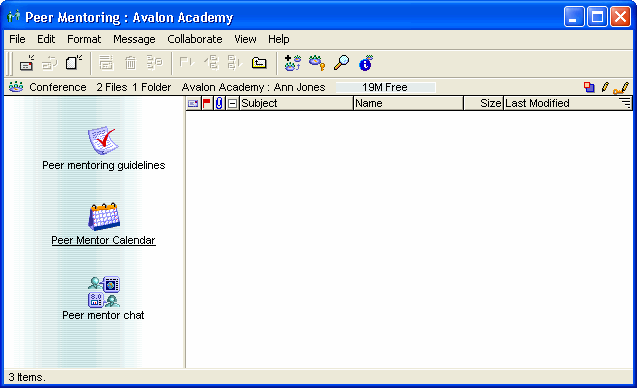Collapse threads using the minus column box

pyautogui.click(x=232, y=104)
